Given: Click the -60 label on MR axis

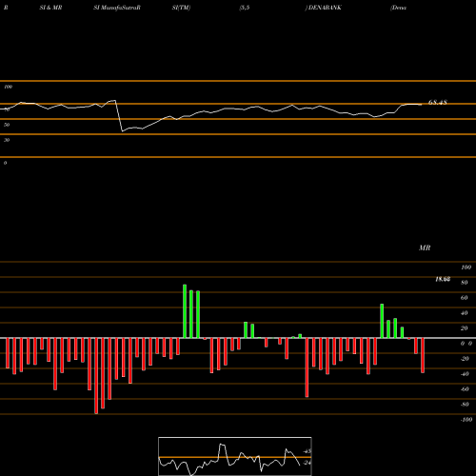Looking at the screenshot, I should tap(465, 389).
